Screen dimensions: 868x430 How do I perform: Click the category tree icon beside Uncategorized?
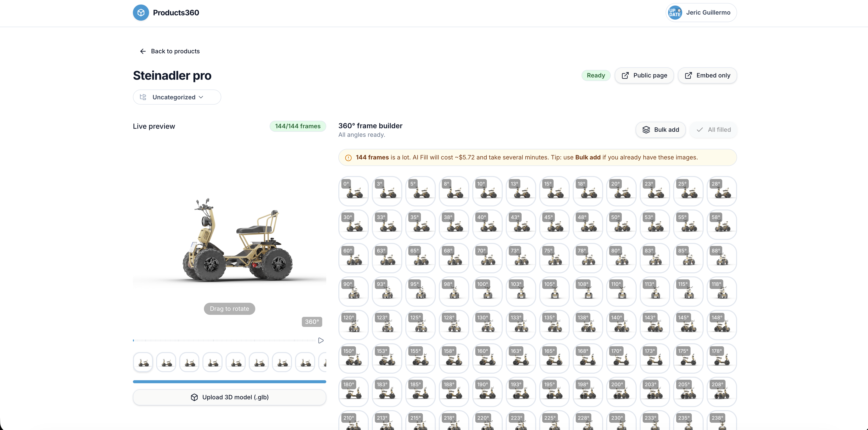tap(143, 97)
